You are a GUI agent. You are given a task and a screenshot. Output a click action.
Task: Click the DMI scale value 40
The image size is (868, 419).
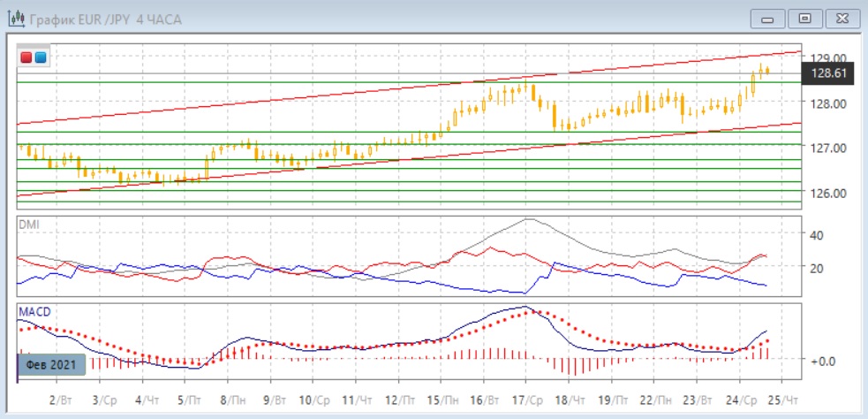(x=817, y=235)
